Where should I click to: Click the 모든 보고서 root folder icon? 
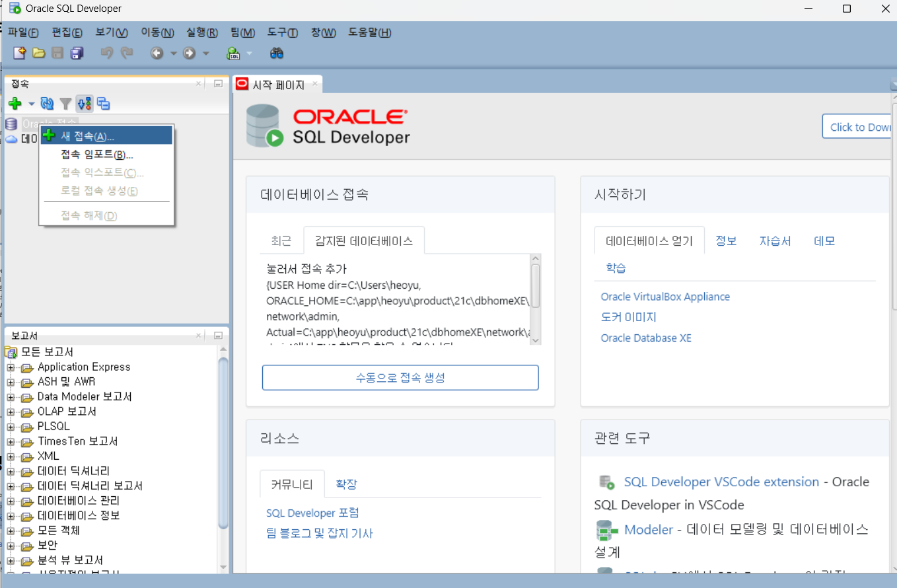pos(11,351)
